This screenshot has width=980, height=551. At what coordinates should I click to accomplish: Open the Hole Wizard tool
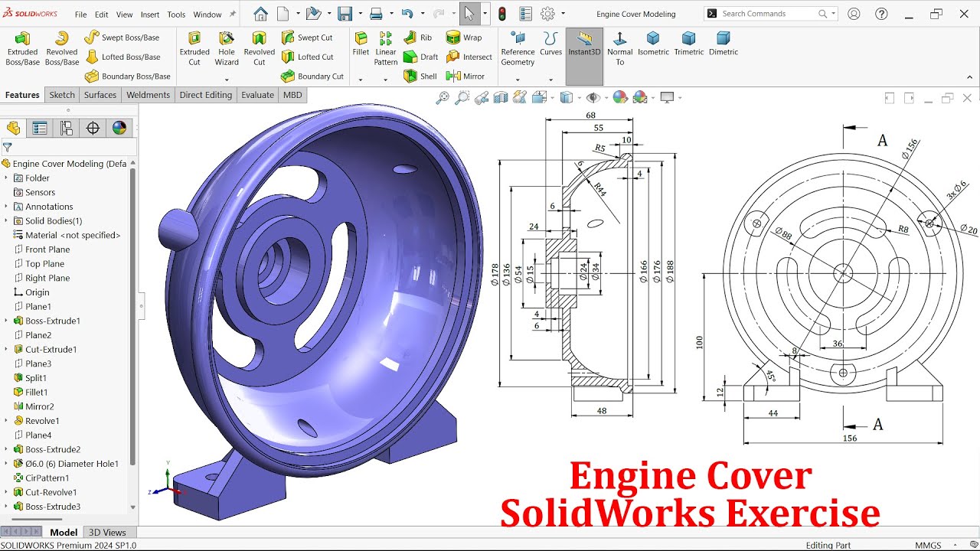click(x=227, y=48)
